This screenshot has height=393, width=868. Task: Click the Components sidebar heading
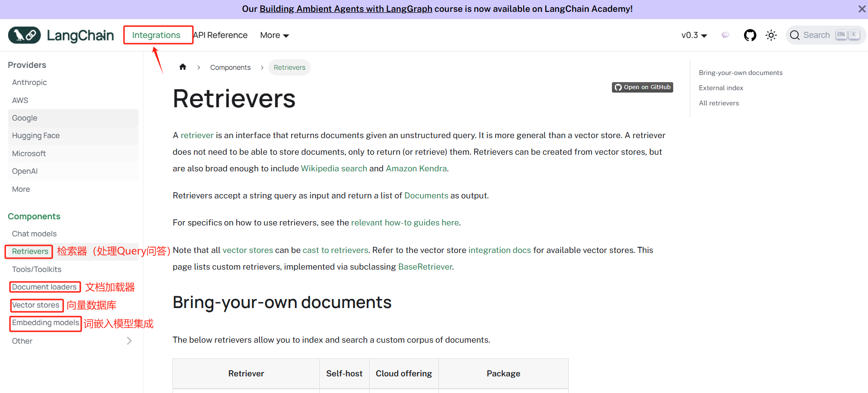[x=34, y=216]
